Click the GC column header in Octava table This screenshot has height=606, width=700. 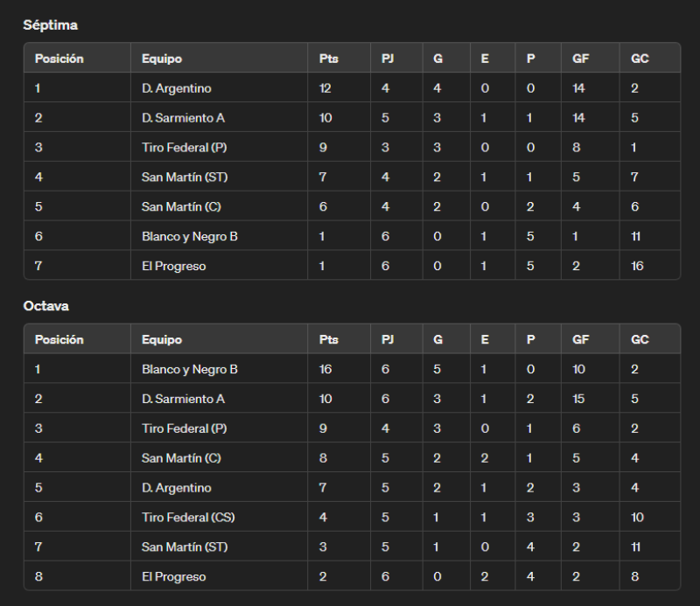640,339
